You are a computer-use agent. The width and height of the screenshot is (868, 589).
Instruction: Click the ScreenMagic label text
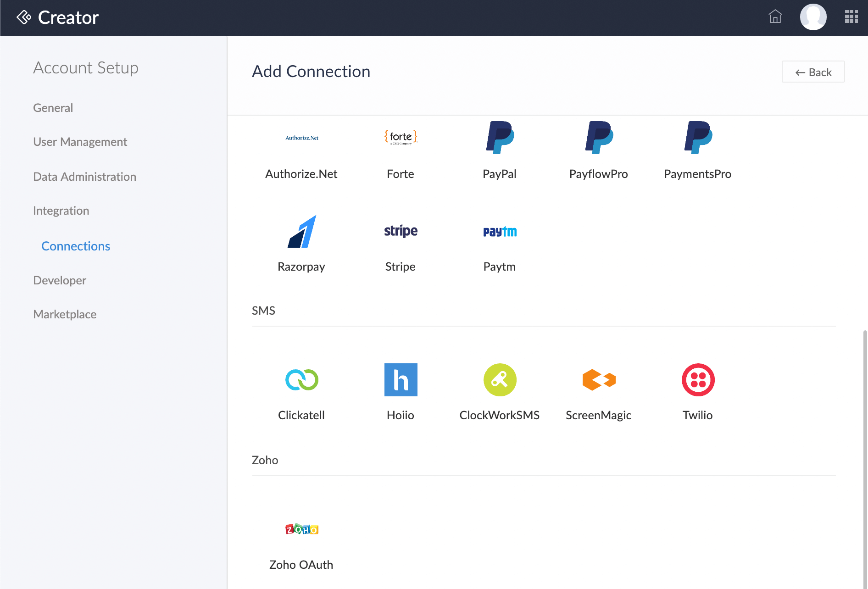599,416
